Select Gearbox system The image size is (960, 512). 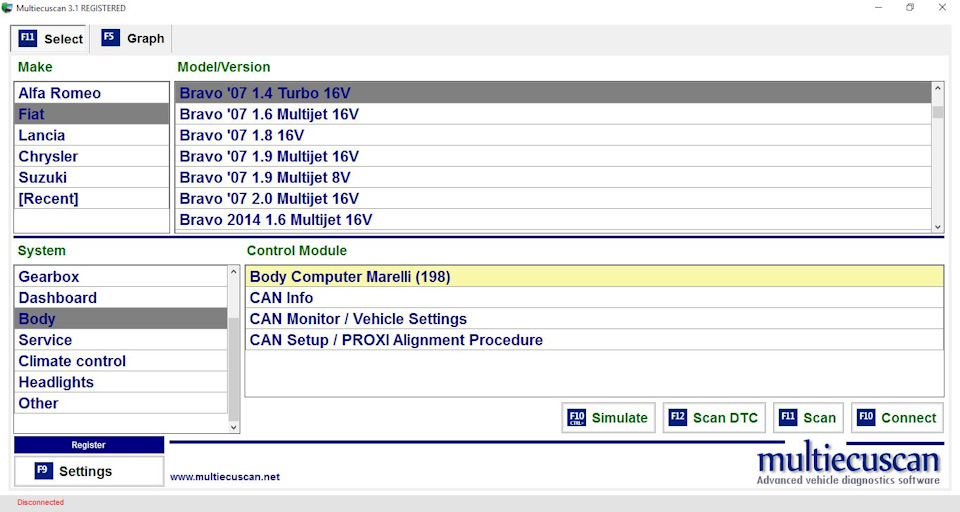click(121, 277)
